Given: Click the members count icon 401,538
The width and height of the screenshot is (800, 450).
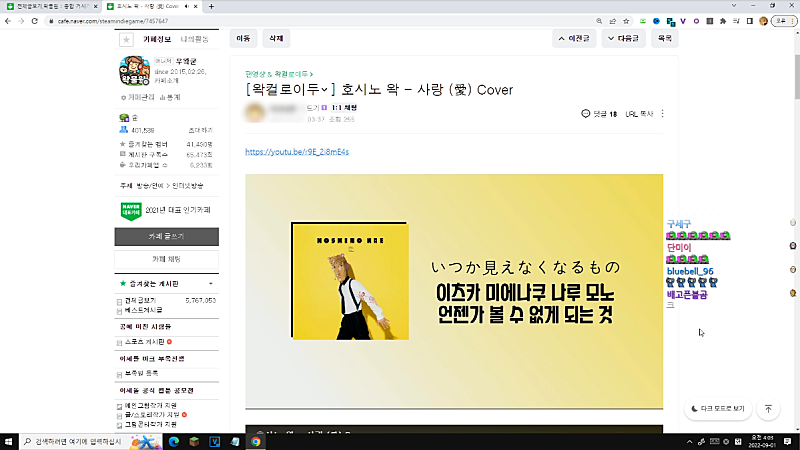Looking at the screenshot, I should 123,130.
